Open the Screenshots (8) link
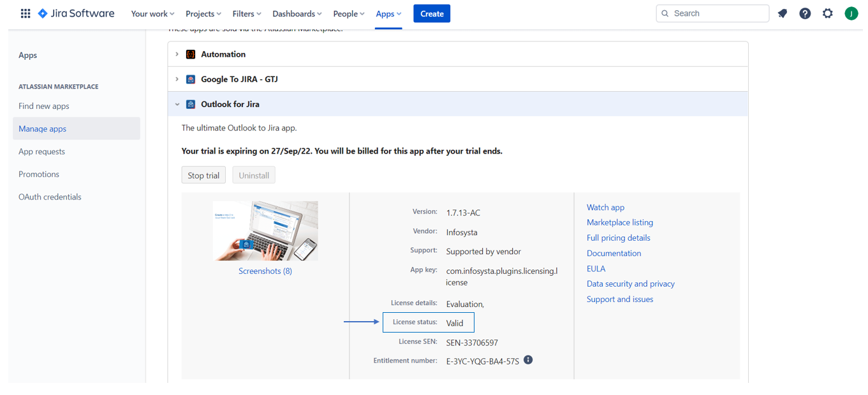Image resolution: width=868 pixels, height=395 pixels. [265, 271]
